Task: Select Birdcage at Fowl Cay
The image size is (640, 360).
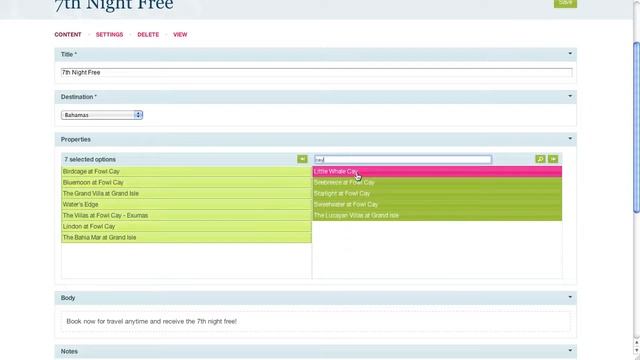Action: 186,171
